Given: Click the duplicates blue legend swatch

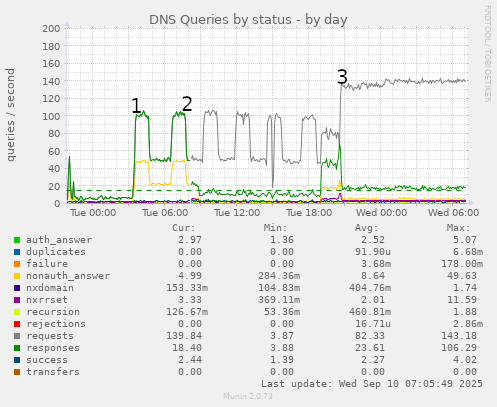Looking at the screenshot, I should coord(17,252).
